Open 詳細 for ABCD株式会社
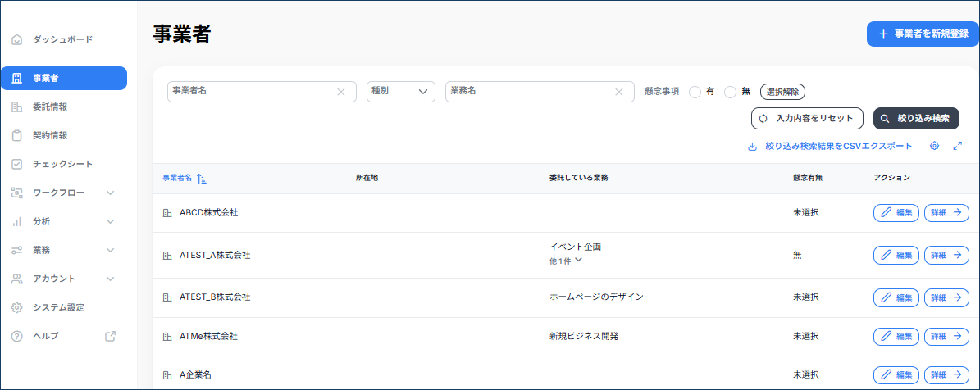 pos(946,213)
